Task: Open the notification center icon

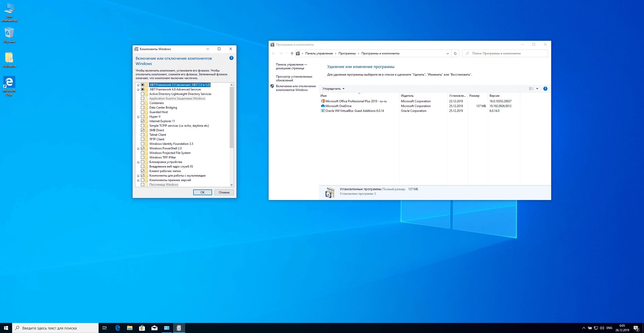Action: 636,328
